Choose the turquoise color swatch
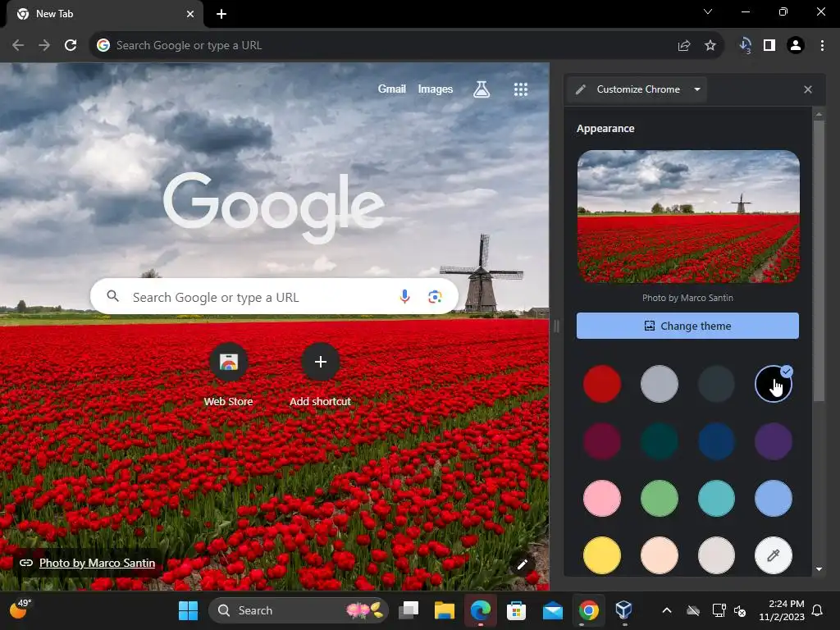Screen dimensions: 840x630 click(x=716, y=498)
